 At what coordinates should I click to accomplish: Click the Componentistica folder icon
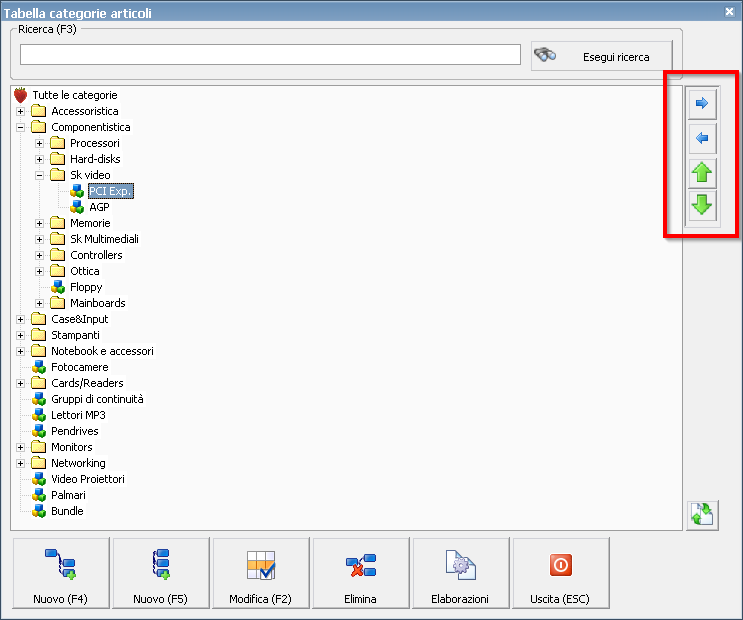[39, 127]
